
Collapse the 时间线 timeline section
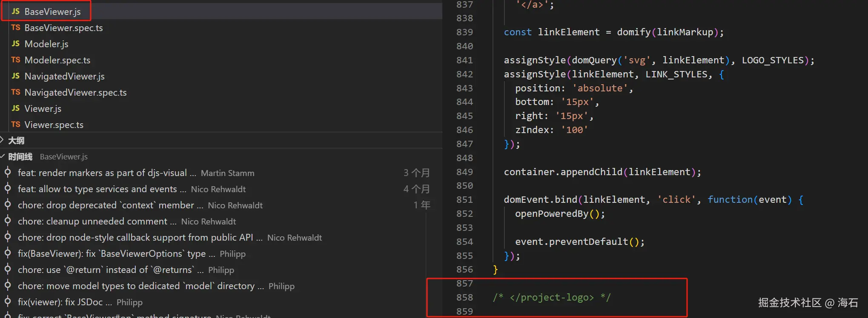pos(20,156)
